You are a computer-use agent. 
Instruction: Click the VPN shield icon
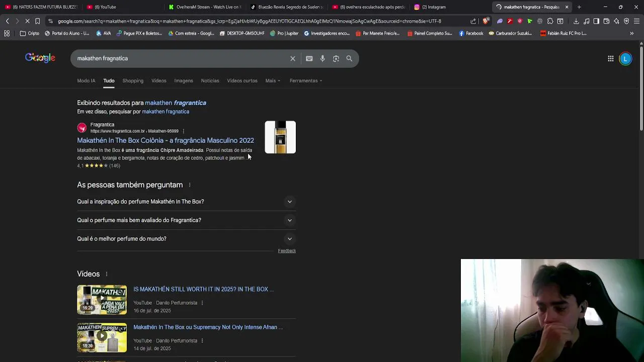[626, 21]
